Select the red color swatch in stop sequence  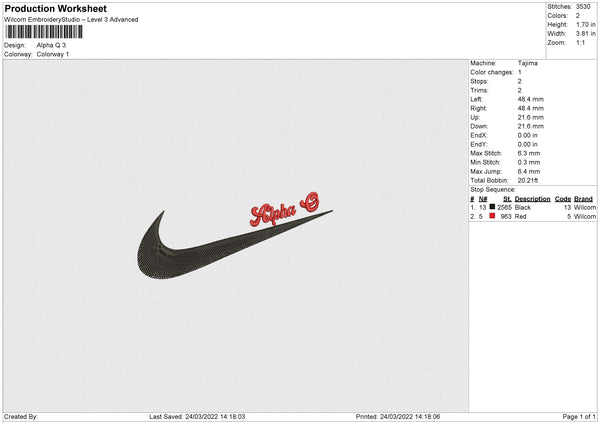(492, 216)
